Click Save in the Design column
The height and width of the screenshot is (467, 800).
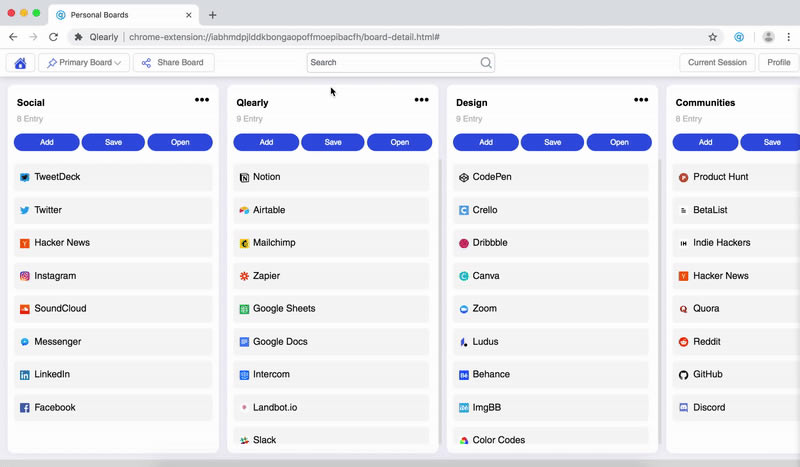[553, 142]
